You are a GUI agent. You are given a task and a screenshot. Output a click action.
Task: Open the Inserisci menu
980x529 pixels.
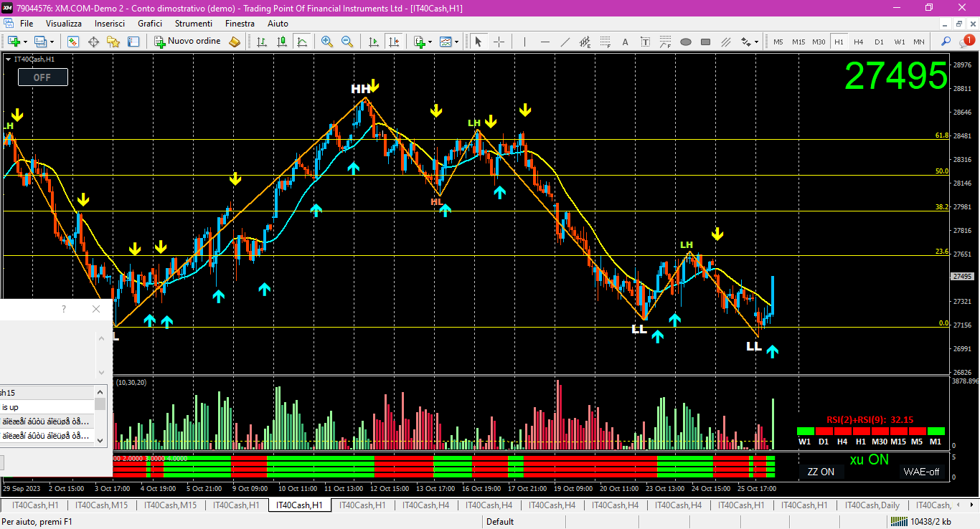110,24
